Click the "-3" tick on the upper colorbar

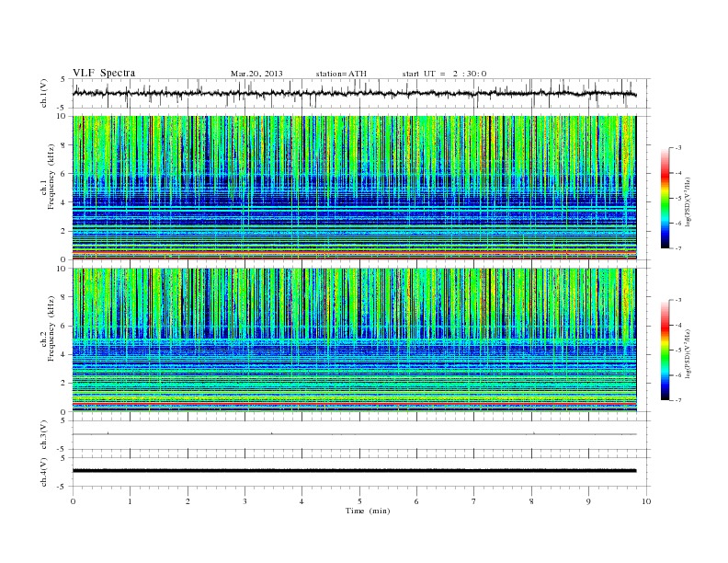678,148
